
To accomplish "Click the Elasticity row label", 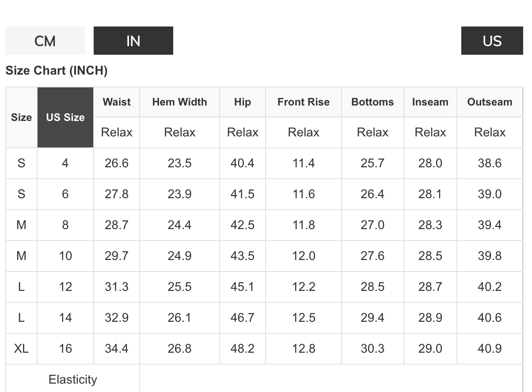I will pos(72,379).
